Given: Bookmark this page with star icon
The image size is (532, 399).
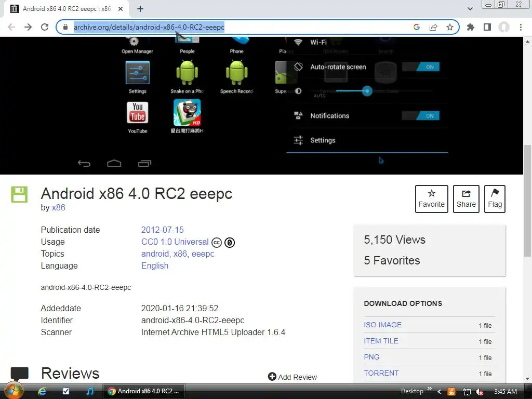Looking at the screenshot, I should (450, 27).
